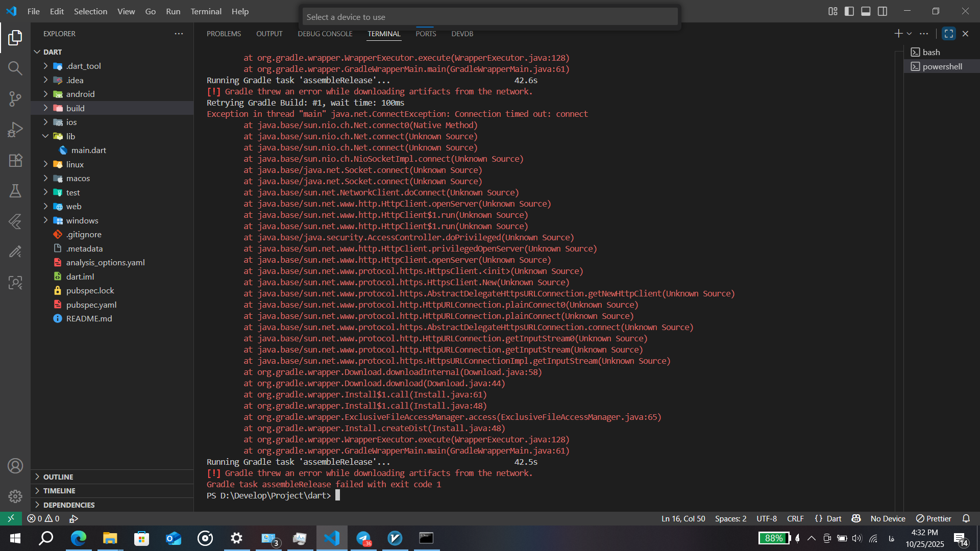This screenshot has width=980, height=551.
Task: Click the Select a device input field
Action: click(x=489, y=17)
